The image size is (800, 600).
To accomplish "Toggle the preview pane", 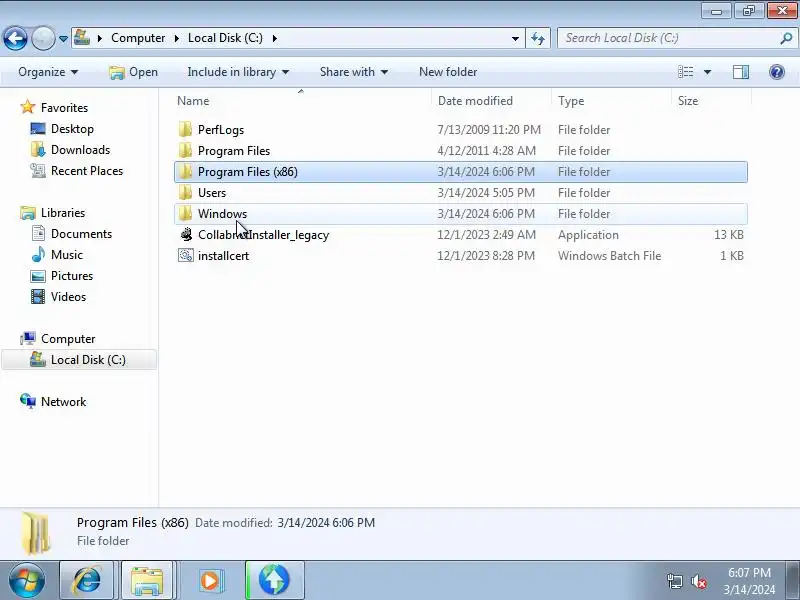I will pyautogui.click(x=741, y=72).
